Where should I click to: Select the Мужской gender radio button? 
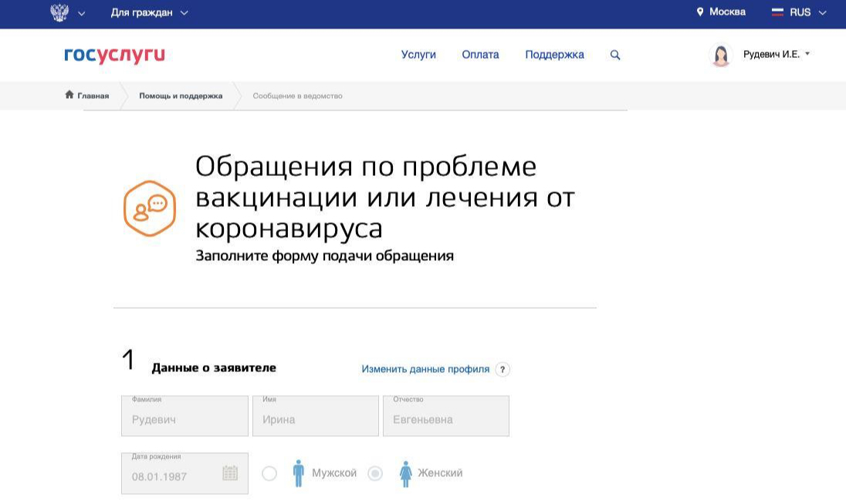click(269, 473)
